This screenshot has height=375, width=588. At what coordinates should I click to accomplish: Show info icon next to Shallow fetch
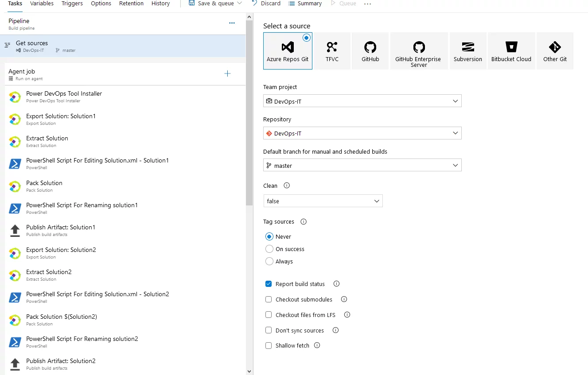click(x=317, y=345)
